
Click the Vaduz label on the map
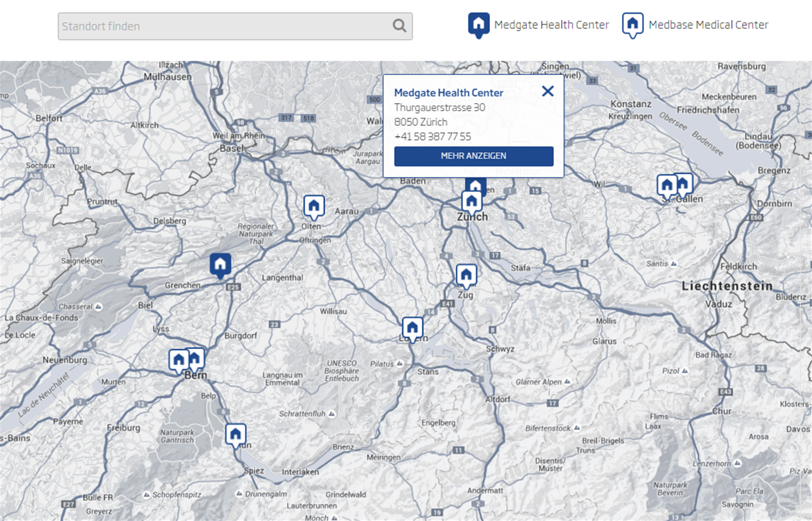[719, 304]
